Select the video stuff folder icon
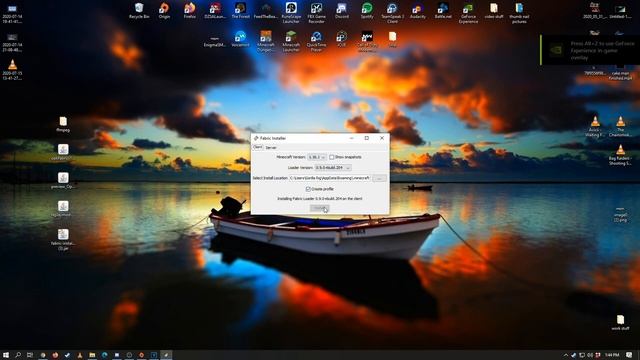The height and width of the screenshot is (360, 640). [x=494, y=11]
